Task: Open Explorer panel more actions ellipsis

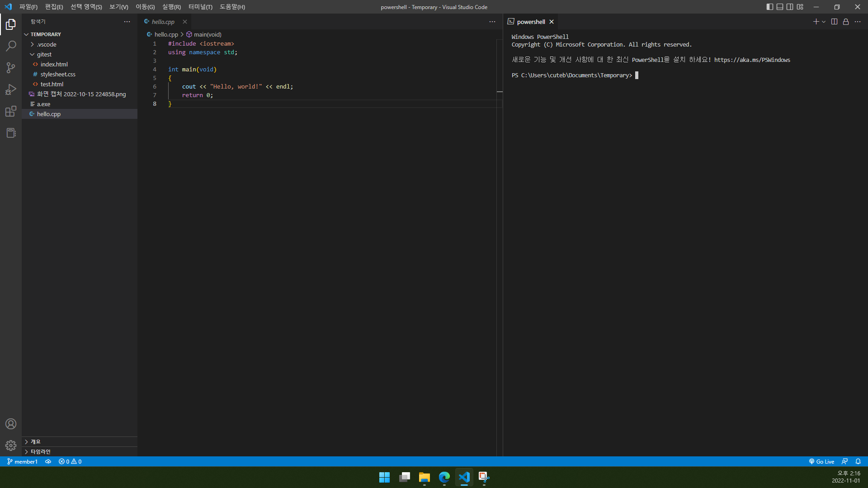Action: 127,22
